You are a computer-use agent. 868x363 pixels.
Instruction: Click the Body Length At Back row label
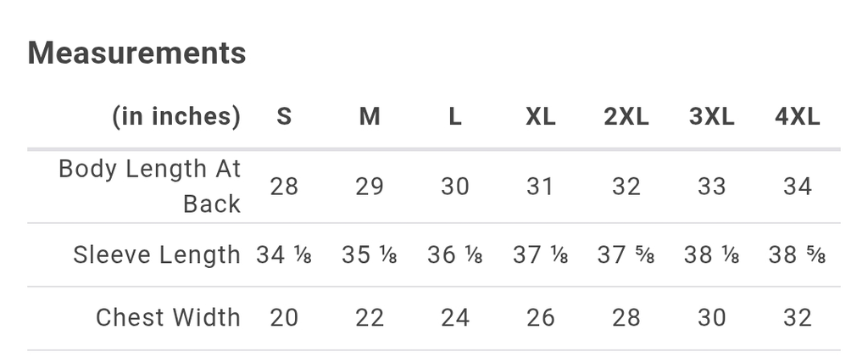point(150,186)
